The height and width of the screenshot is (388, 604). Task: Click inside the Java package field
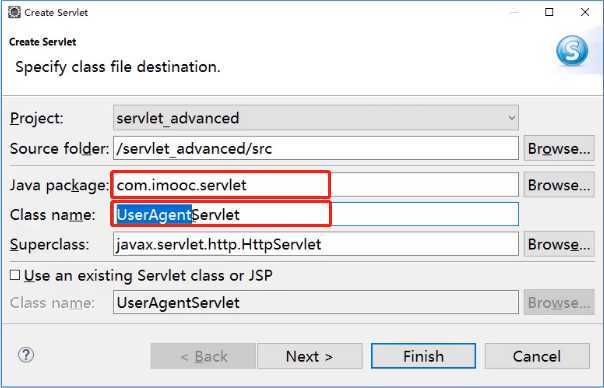click(x=316, y=185)
